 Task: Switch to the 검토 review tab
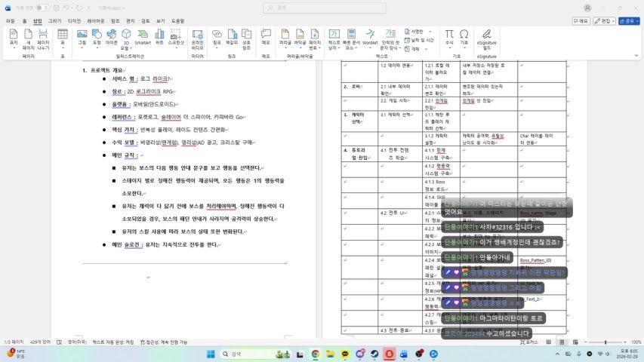click(x=145, y=21)
